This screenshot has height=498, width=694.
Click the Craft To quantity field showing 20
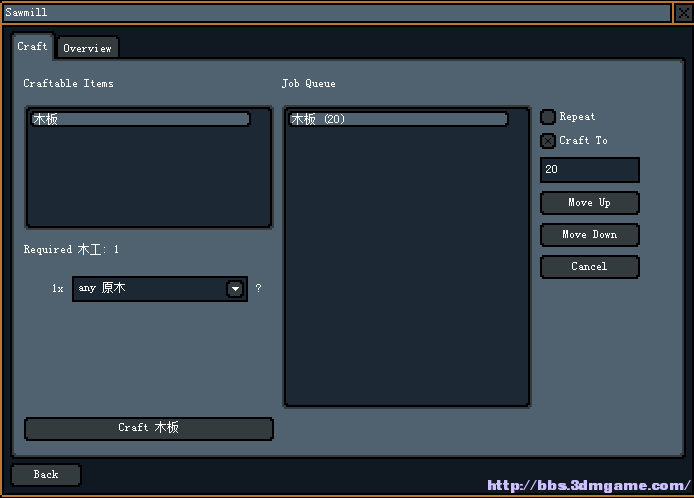(x=590, y=170)
